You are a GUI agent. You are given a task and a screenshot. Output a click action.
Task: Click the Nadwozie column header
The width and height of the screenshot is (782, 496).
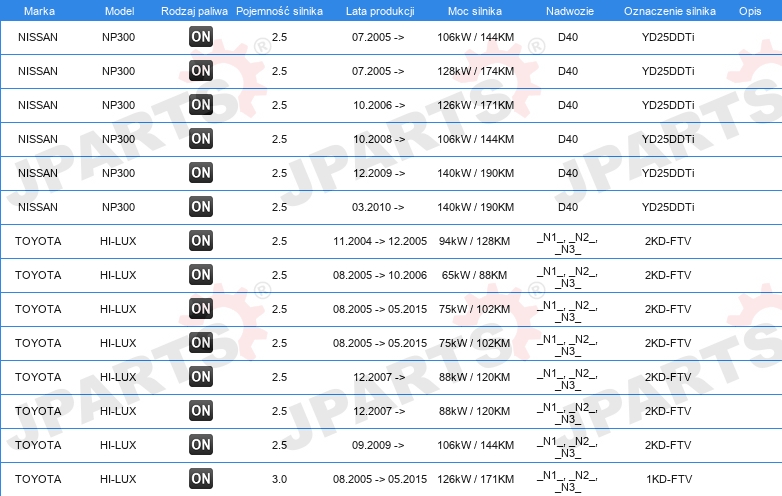(570, 11)
